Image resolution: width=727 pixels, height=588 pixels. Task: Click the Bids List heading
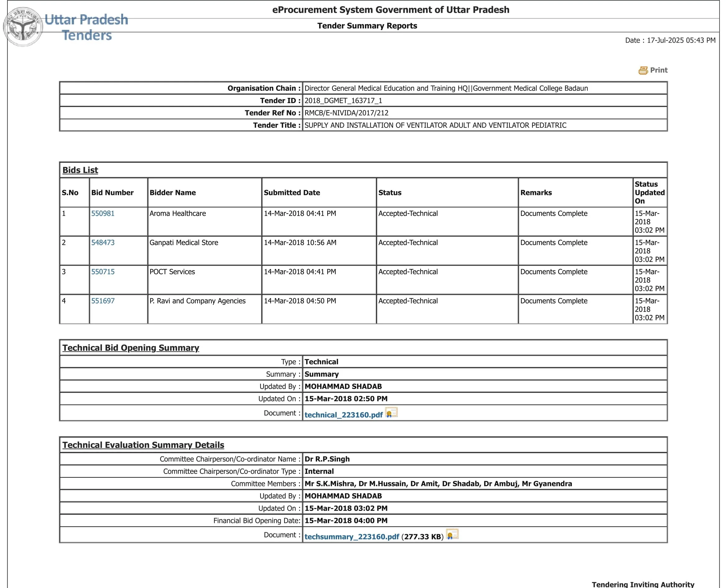point(80,170)
